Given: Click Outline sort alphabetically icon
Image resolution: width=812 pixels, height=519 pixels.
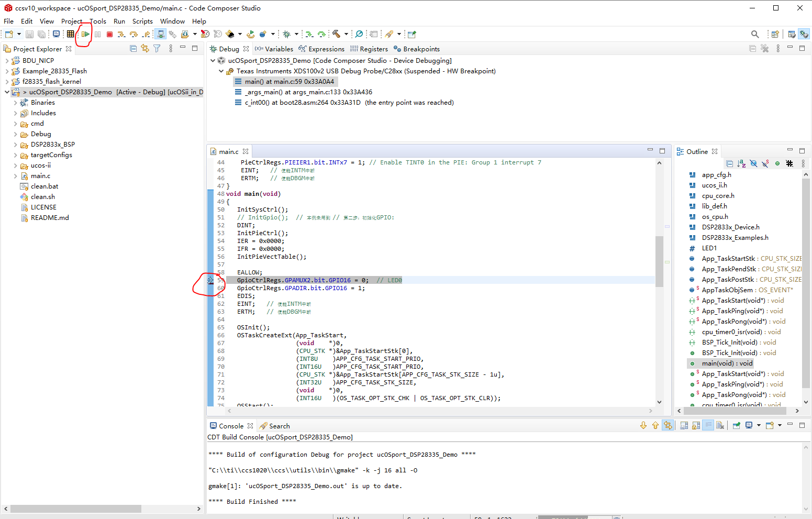Looking at the screenshot, I should (x=741, y=164).
